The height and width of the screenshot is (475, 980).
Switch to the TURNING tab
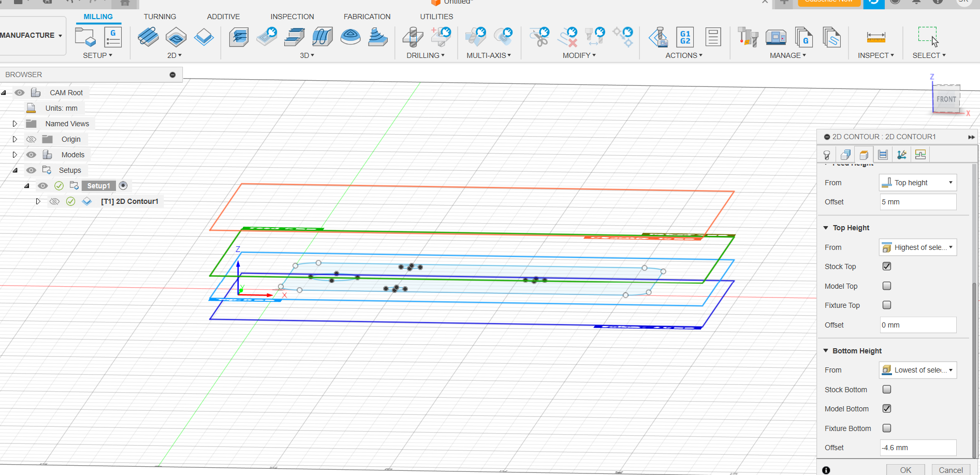pyautogui.click(x=160, y=17)
